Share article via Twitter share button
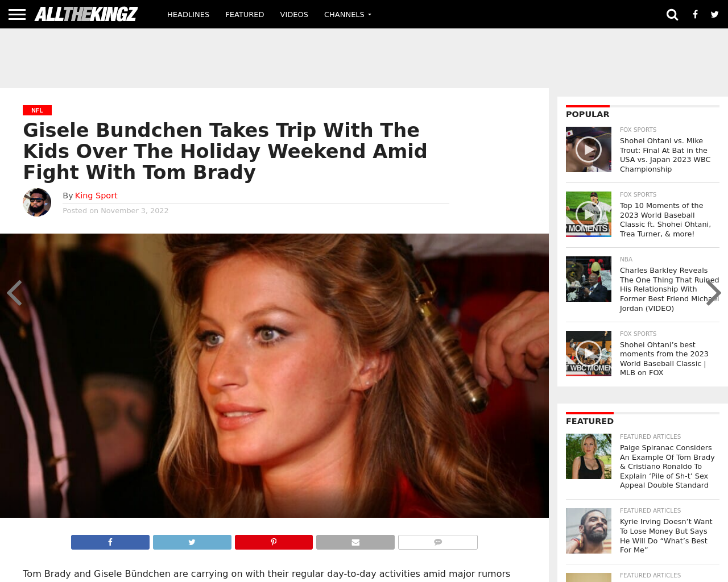Viewport: 728px width, 582px height. coord(192,542)
